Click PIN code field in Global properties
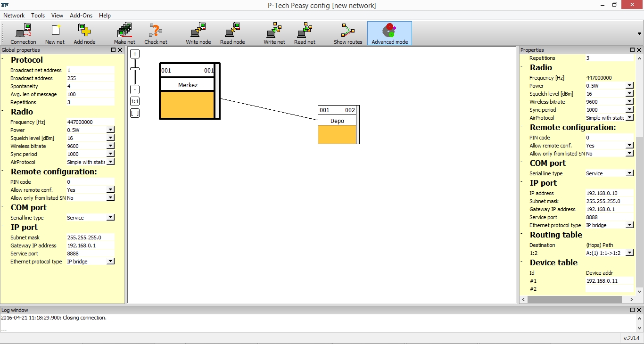This screenshot has height=344, width=644. [90, 182]
